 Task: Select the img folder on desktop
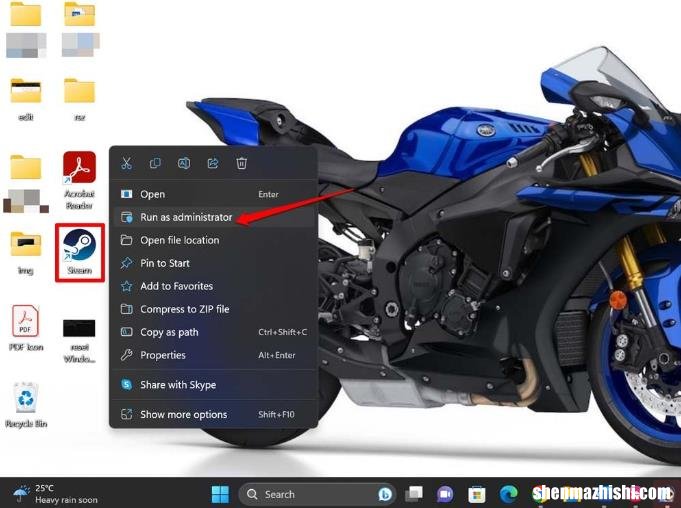point(26,253)
